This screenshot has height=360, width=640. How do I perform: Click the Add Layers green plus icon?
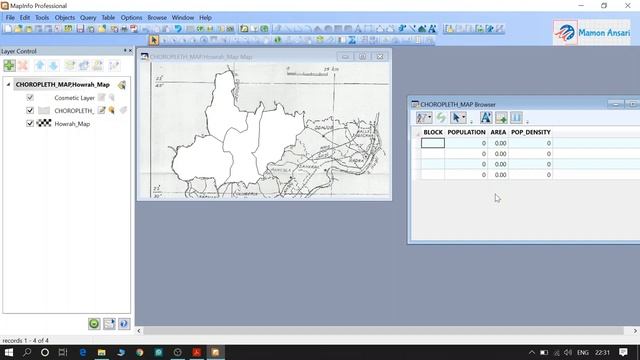pyautogui.click(x=9, y=65)
